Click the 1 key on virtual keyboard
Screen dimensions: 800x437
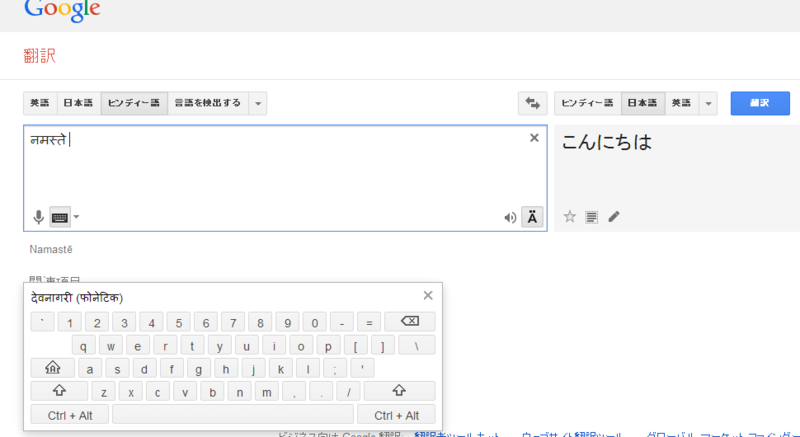pos(70,322)
